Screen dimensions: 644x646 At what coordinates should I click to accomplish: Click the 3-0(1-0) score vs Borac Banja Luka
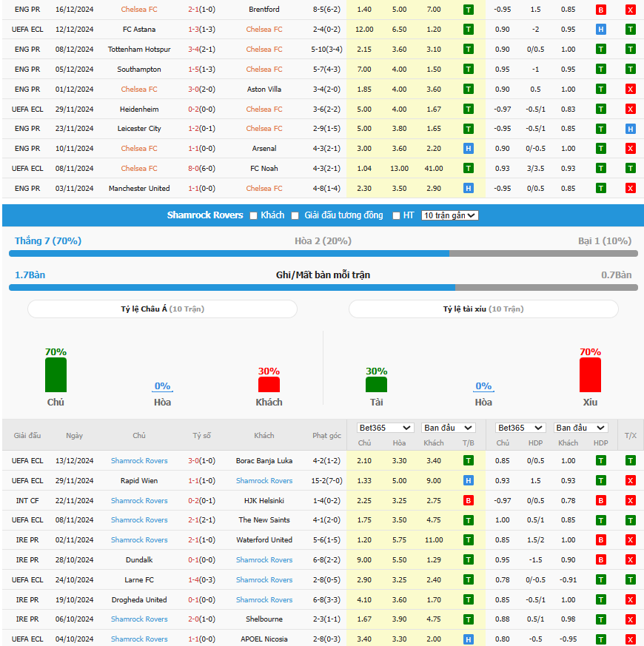click(201, 460)
